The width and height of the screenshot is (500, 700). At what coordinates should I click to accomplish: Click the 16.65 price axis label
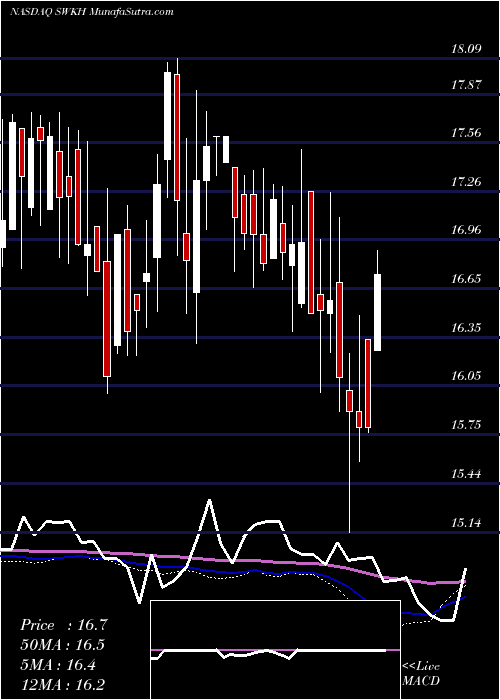coord(466,279)
